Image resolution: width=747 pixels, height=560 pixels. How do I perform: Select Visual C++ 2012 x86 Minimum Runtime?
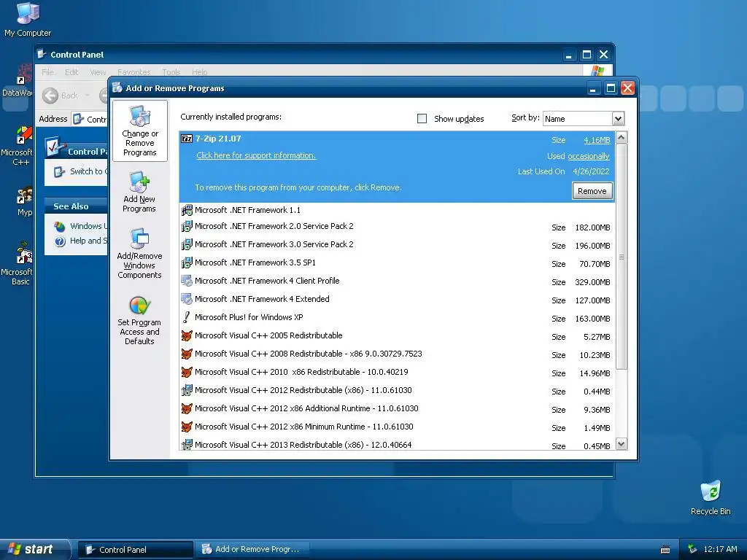[397, 427]
